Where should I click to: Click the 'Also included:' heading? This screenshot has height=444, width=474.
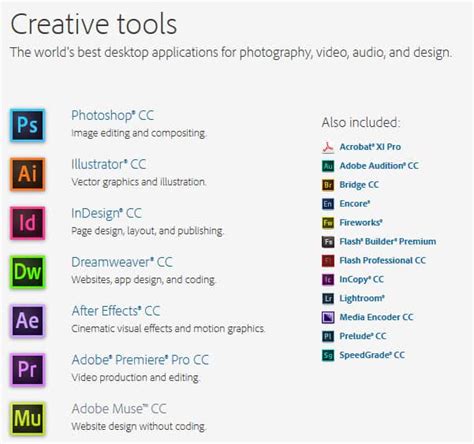click(361, 123)
